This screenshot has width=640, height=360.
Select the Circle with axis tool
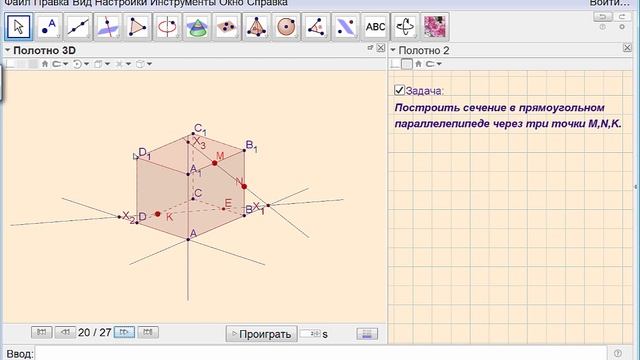(x=167, y=27)
